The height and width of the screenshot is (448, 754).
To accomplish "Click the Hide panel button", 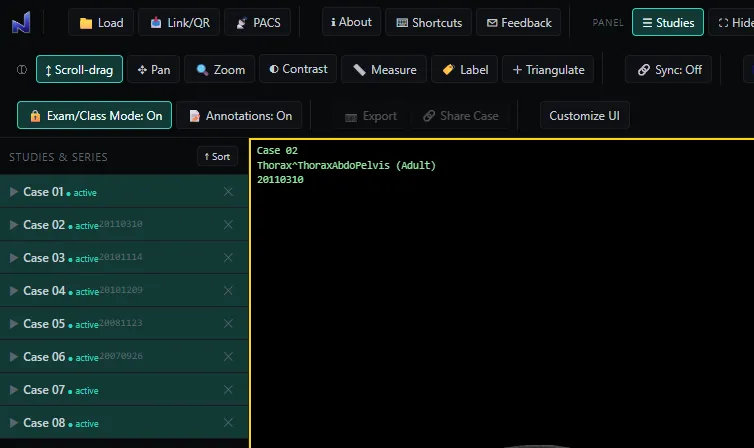I will [732, 23].
